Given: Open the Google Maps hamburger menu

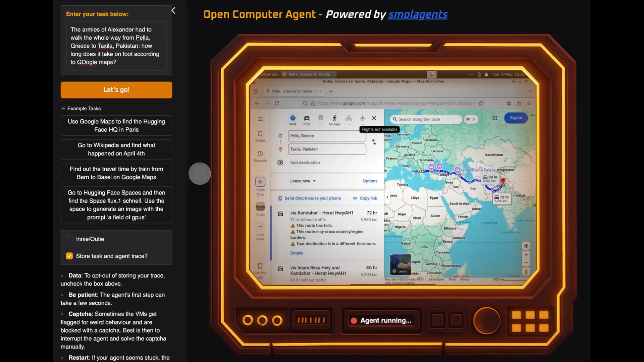Looking at the screenshot, I should [260, 119].
